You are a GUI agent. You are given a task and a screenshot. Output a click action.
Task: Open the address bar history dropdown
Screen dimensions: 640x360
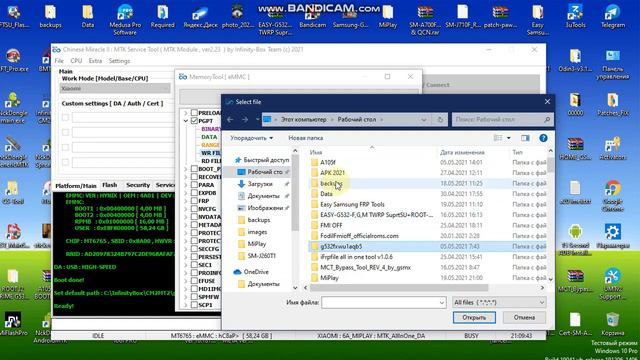click(424, 120)
